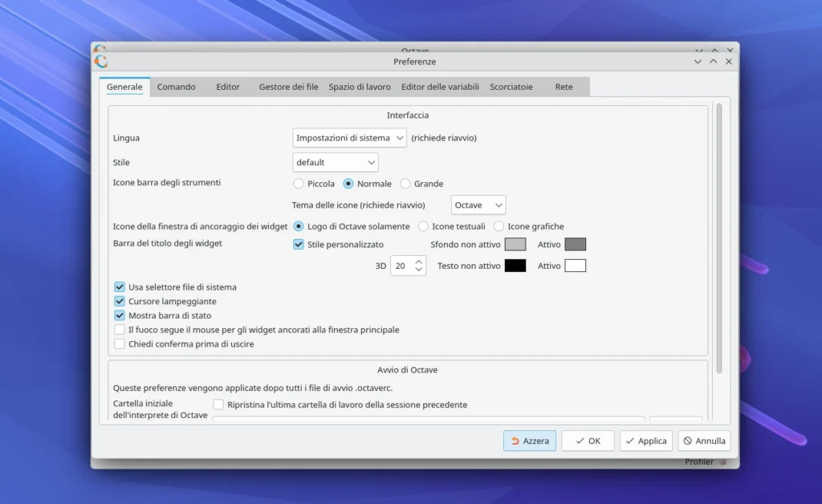This screenshot has width=822, height=504.
Task: Check Ripristina l'ultima cartella di lavoro
Action: (x=218, y=404)
